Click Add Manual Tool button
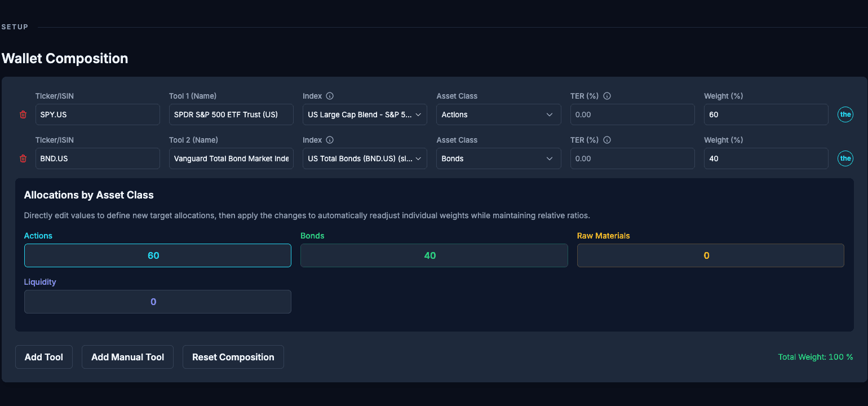Viewport: 868px width, 406px height. tap(128, 357)
